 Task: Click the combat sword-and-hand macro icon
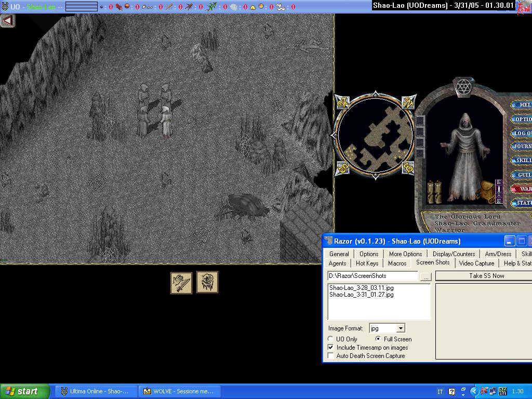click(x=181, y=283)
